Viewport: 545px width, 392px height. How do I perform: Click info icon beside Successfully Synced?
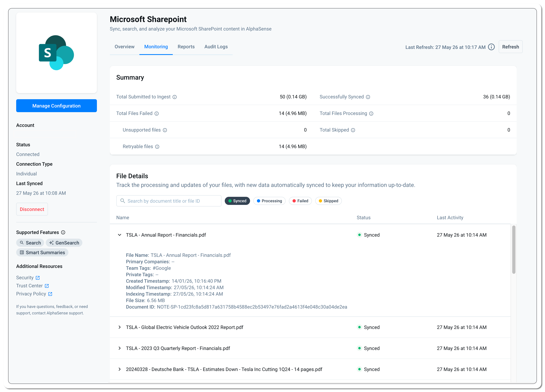[368, 97]
